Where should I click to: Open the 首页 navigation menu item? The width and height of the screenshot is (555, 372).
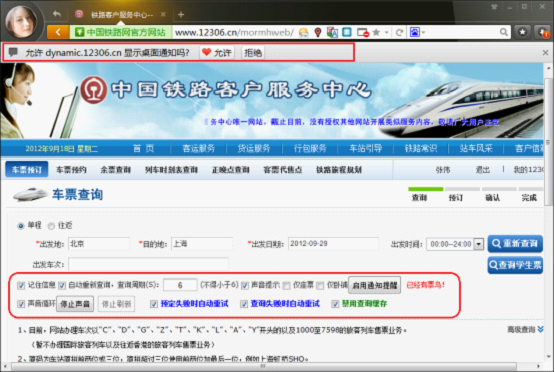point(144,148)
